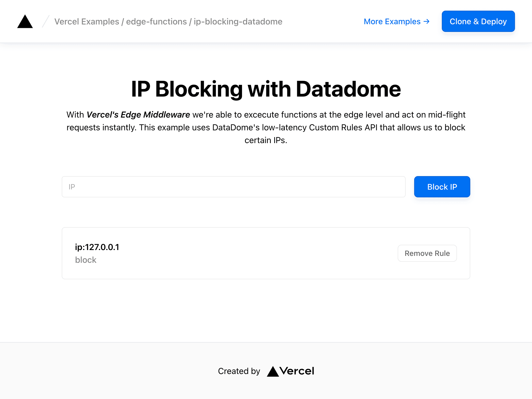Remove the ip:127.0.0.1 rule

tap(427, 253)
